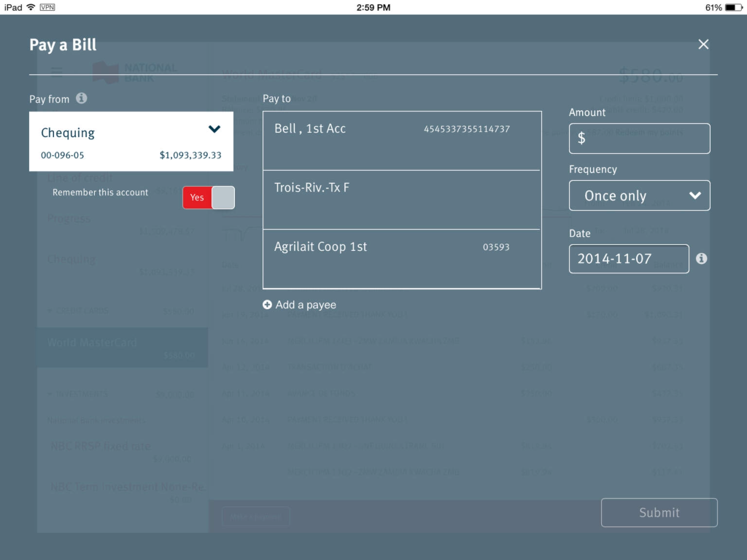Select Bell, 1st Acc payee
The image size is (747, 560).
click(x=401, y=140)
